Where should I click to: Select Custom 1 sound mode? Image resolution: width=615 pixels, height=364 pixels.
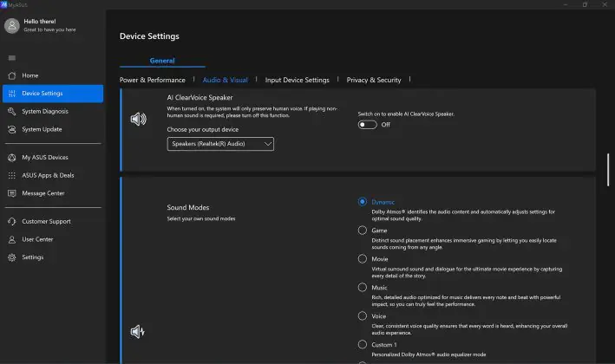click(x=363, y=345)
